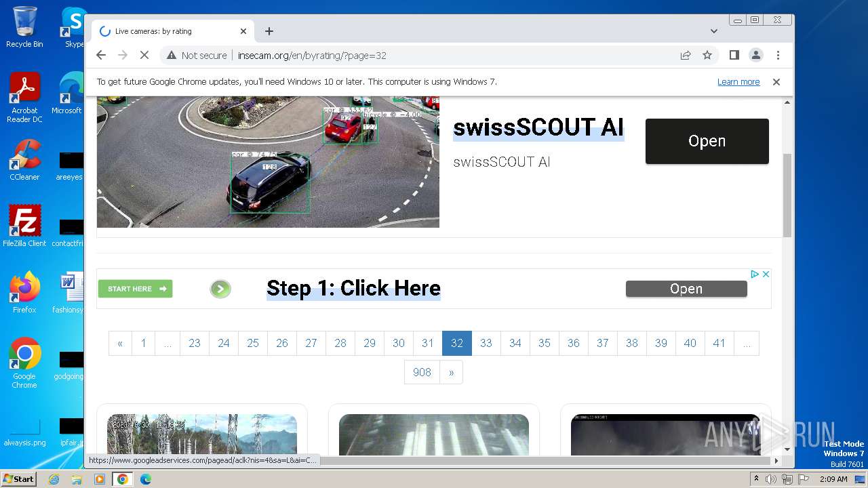This screenshot has width=868, height=488.
Task: Go to page 26
Action: pyautogui.click(x=282, y=343)
